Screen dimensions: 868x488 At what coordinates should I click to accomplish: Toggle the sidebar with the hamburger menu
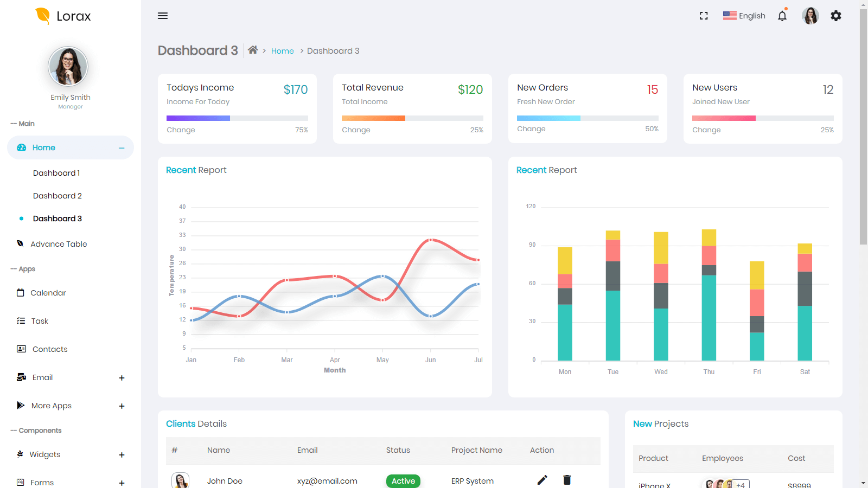click(162, 16)
